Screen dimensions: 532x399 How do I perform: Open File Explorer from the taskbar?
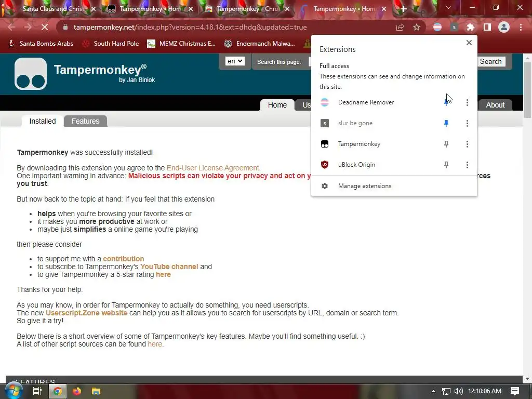(96, 391)
